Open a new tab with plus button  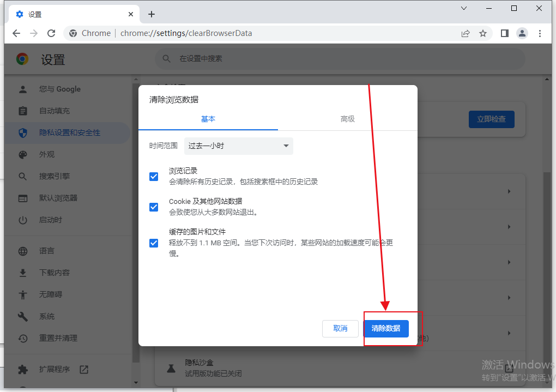pyautogui.click(x=152, y=14)
